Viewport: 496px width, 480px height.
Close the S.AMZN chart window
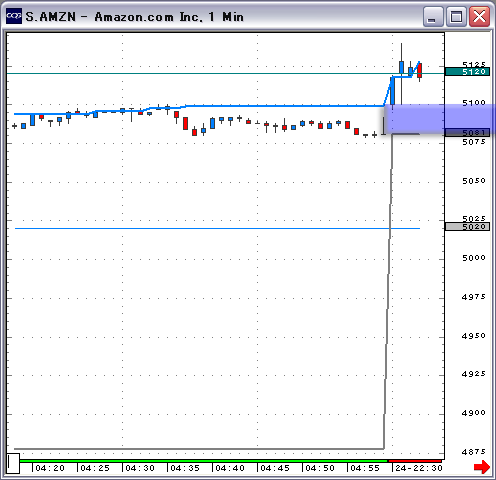pyautogui.click(x=479, y=16)
